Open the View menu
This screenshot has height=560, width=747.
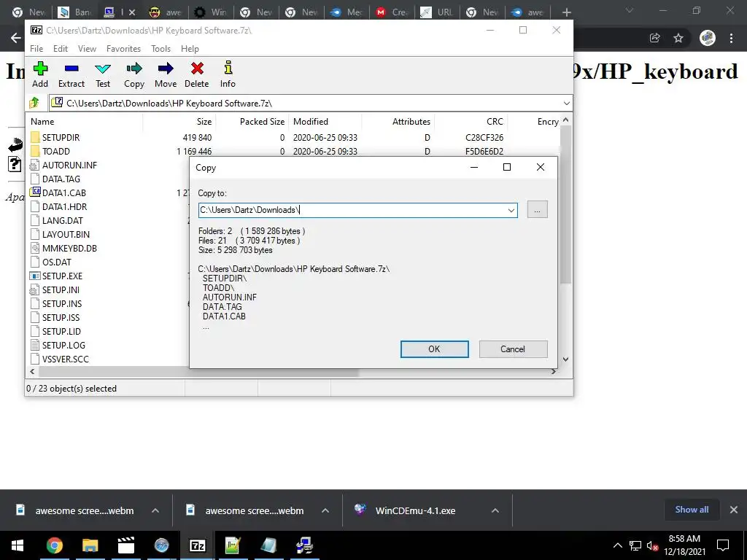pos(88,49)
